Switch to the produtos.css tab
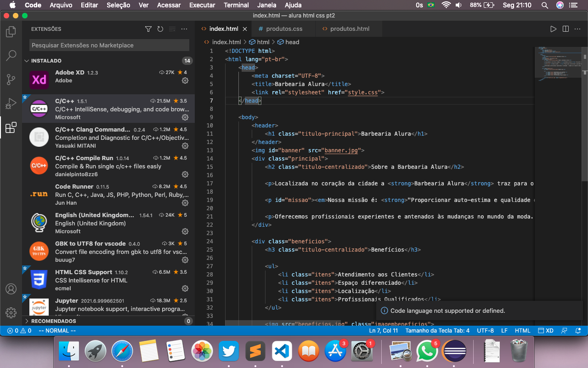 pyautogui.click(x=284, y=29)
